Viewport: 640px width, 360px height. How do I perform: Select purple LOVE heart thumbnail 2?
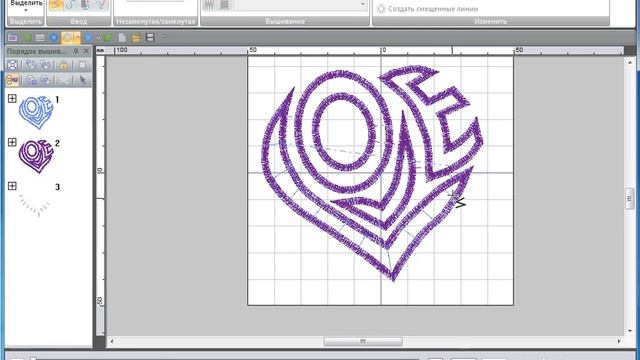36,156
